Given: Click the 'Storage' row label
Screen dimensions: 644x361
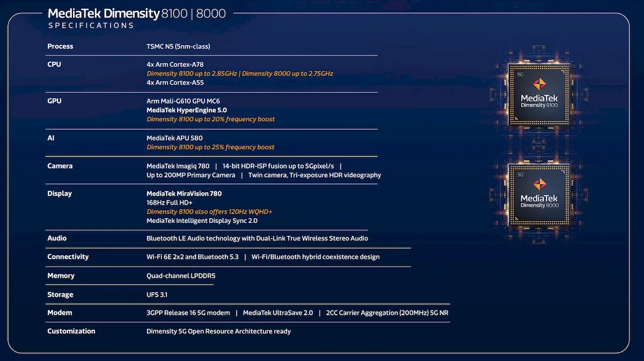Looking at the screenshot, I should pyautogui.click(x=60, y=294).
